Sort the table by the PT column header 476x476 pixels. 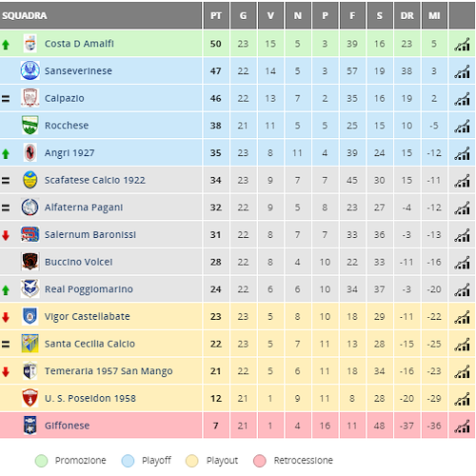[x=216, y=15]
